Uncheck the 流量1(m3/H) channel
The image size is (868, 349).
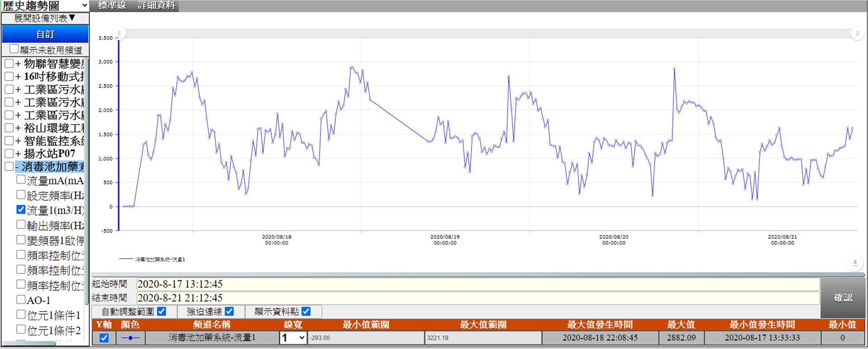coord(21,209)
